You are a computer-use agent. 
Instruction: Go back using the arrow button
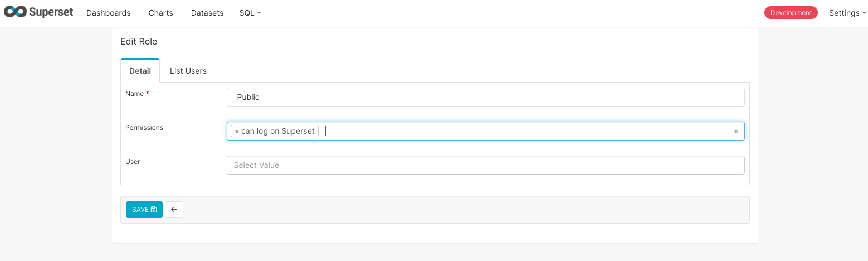pyautogui.click(x=174, y=210)
